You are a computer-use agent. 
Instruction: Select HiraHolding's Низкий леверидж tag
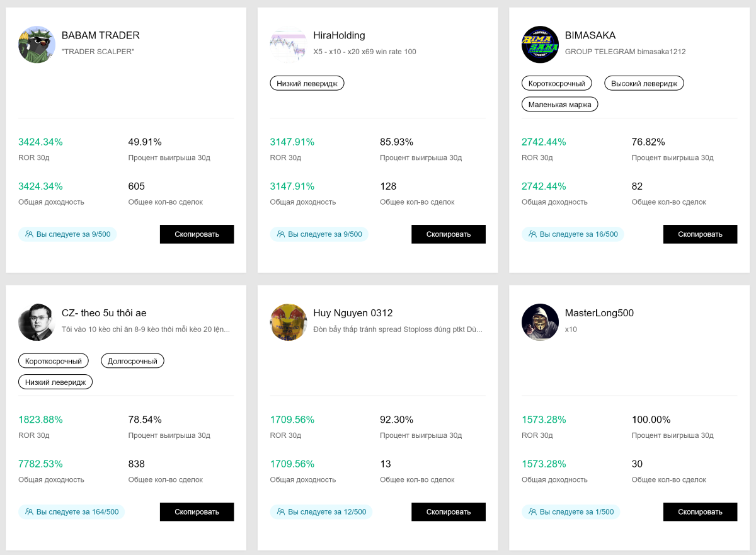pos(307,83)
